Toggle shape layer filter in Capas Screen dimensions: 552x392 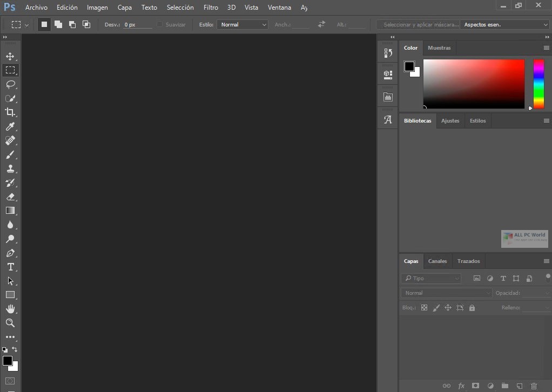tap(516, 278)
